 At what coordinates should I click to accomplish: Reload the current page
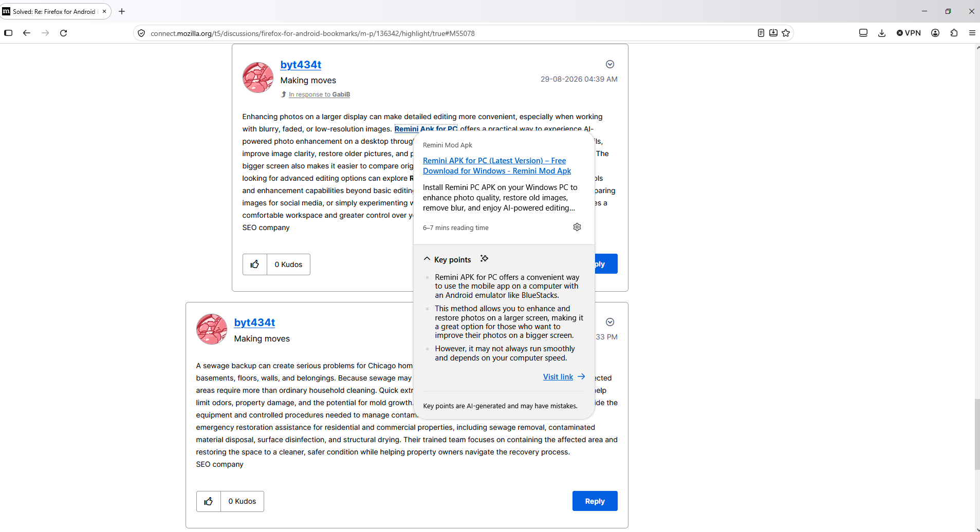click(64, 33)
